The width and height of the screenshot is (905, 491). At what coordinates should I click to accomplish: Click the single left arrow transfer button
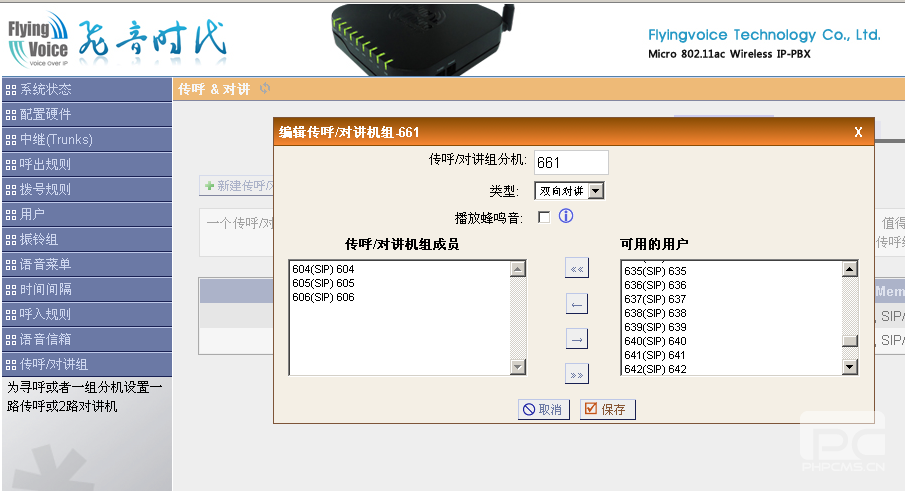[x=576, y=304]
